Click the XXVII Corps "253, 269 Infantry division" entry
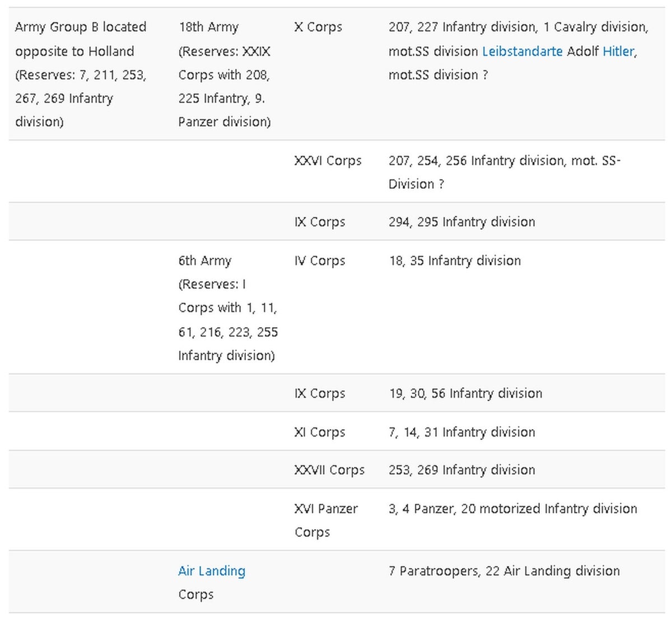 tap(461, 470)
